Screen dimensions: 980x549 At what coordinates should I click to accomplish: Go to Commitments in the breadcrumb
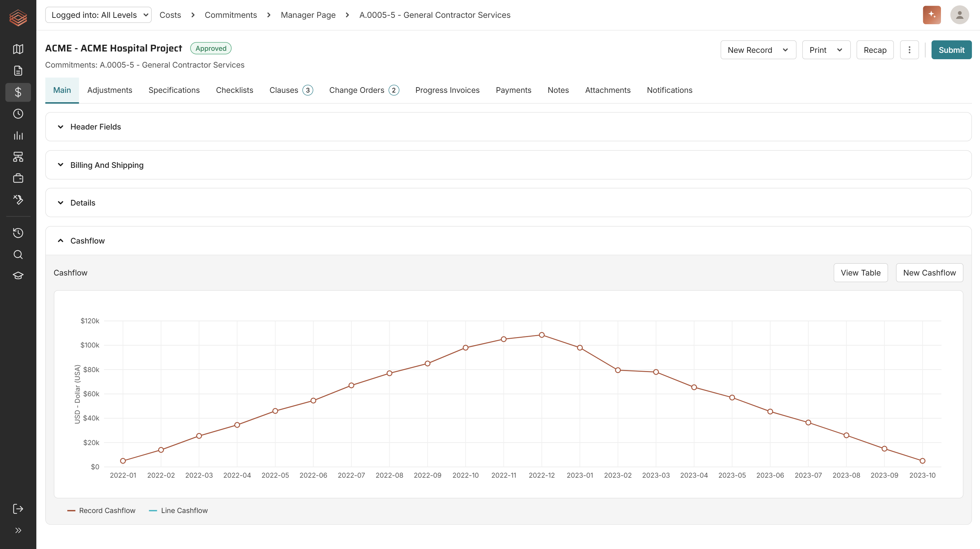coord(231,15)
